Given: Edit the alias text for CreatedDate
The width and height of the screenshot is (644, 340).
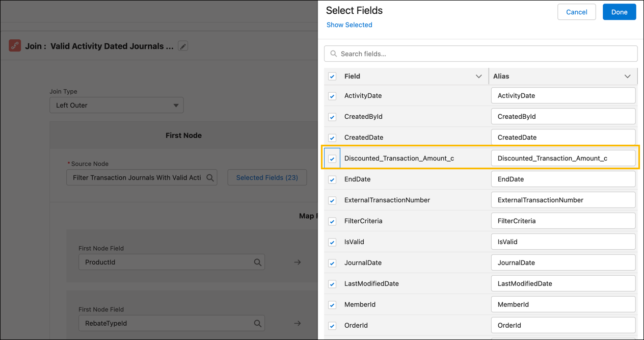Looking at the screenshot, I should point(563,137).
